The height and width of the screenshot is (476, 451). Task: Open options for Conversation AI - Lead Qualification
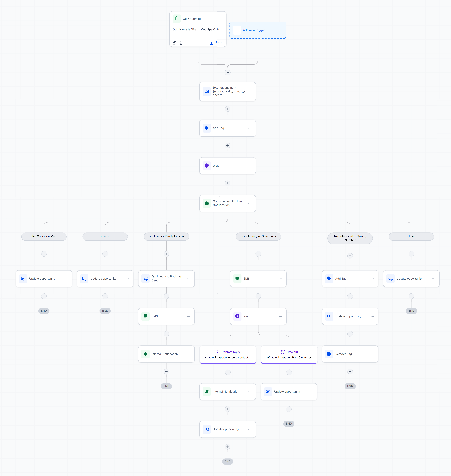point(250,203)
